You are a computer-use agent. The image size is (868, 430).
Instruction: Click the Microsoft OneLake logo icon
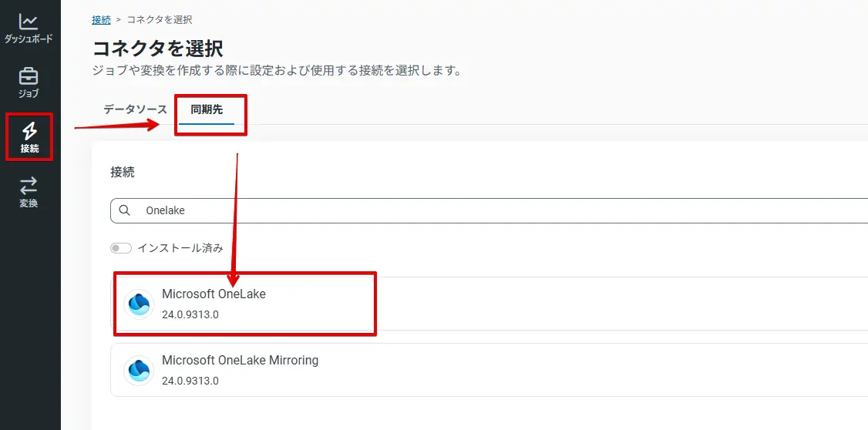pyautogui.click(x=139, y=304)
